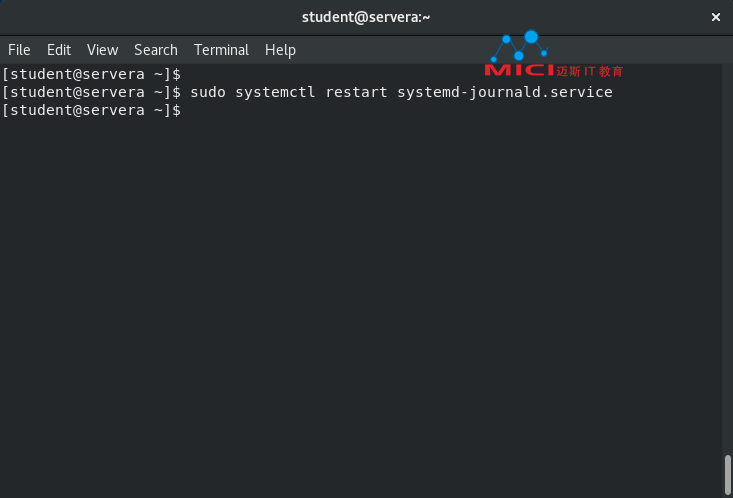Image resolution: width=733 pixels, height=498 pixels.
Task: Click the first empty prompt line
Action: [91, 74]
